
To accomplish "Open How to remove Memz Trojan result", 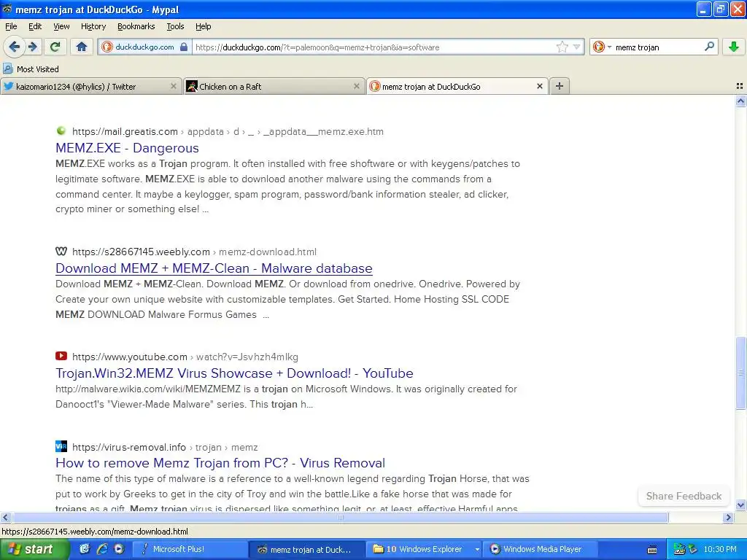I will (x=220, y=463).
